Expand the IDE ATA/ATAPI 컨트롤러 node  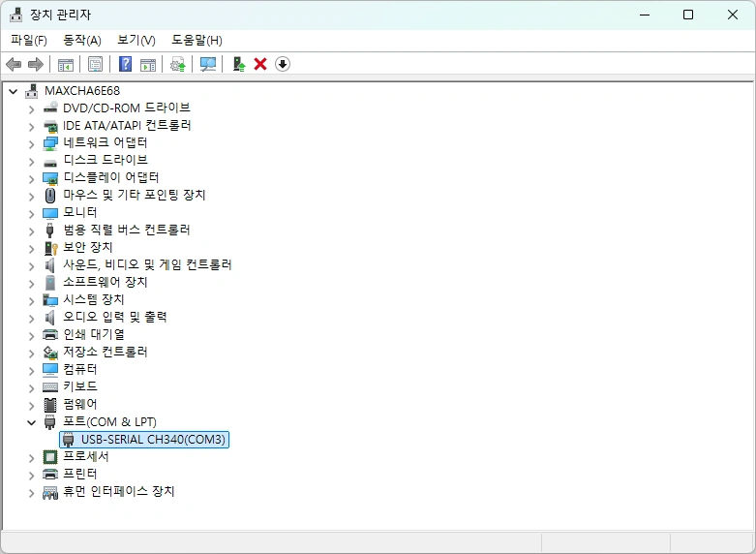[x=31, y=127]
